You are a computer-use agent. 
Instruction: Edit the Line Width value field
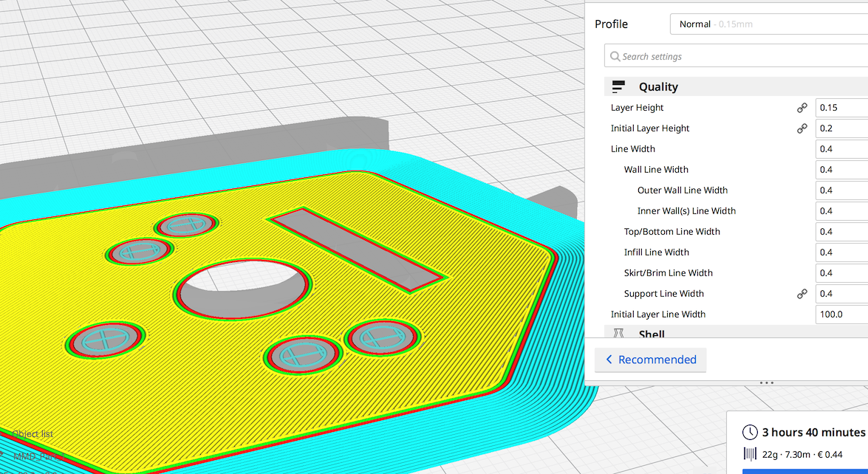click(841, 149)
